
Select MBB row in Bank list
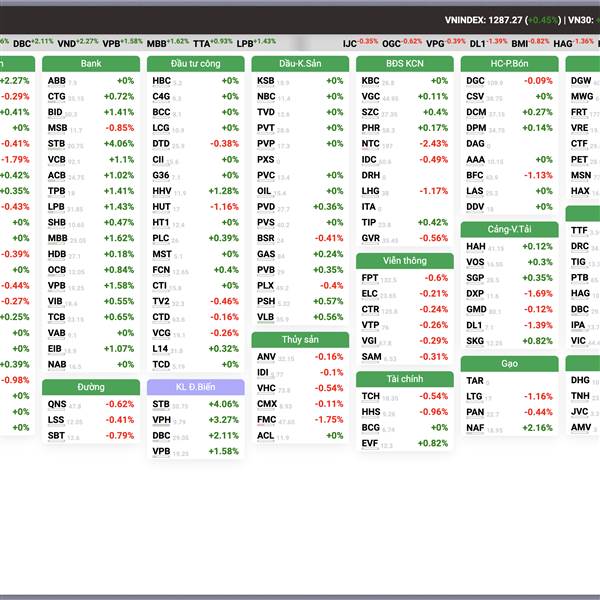(91, 238)
